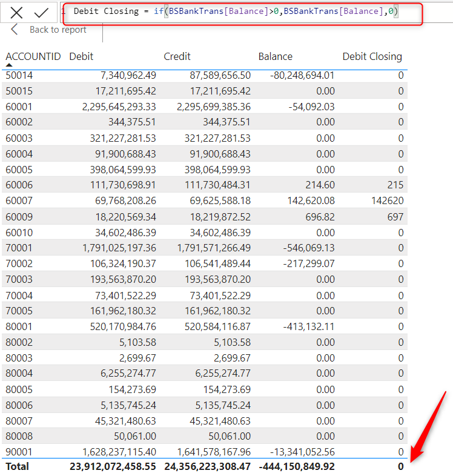
Task: Select account ID 80004
Action: tap(19, 374)
